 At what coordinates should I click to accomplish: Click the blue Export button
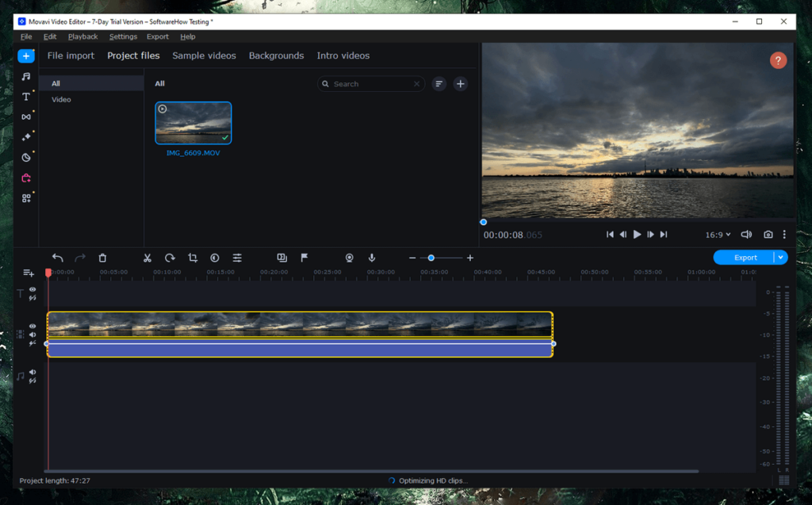tap(744, 258)
